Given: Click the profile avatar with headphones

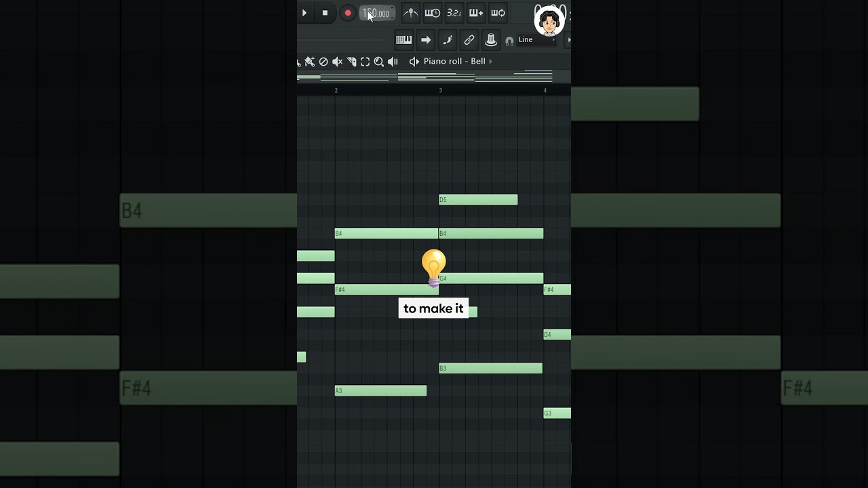Looking at the screenshot, I should 549,20.
